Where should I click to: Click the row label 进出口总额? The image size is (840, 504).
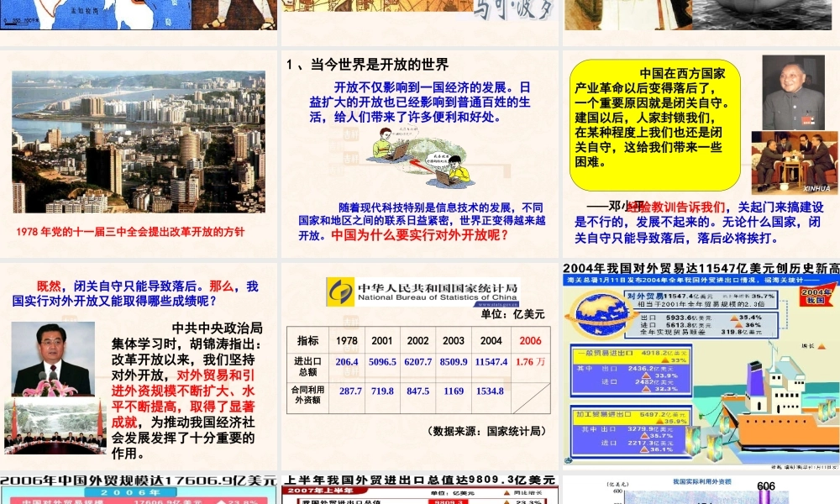307,367
